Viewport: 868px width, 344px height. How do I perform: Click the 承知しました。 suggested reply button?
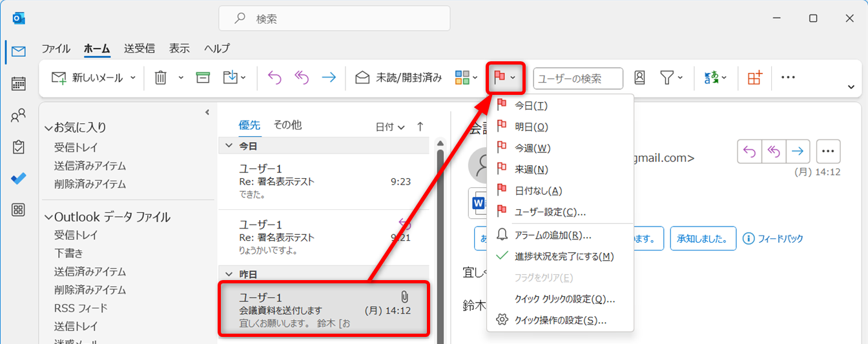703,238
